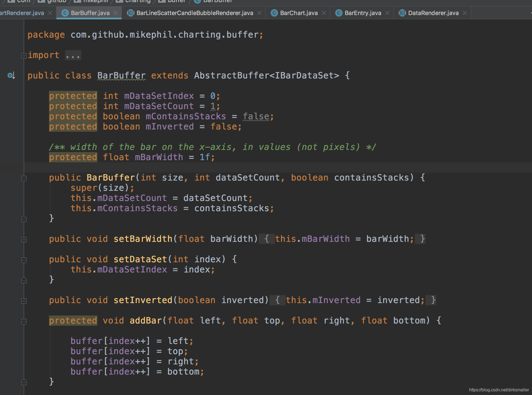The image size is (532, 395).
Task: Close the BarLineScatterCandleBubbleRenderer.java tab
Action: [259, 13]
